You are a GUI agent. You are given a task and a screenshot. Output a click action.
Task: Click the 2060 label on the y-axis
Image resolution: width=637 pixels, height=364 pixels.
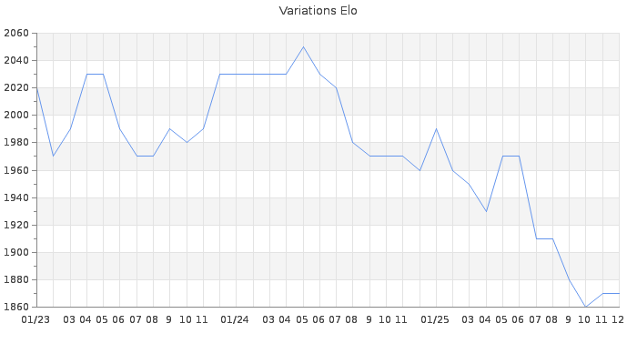click(x=16, y=34)
